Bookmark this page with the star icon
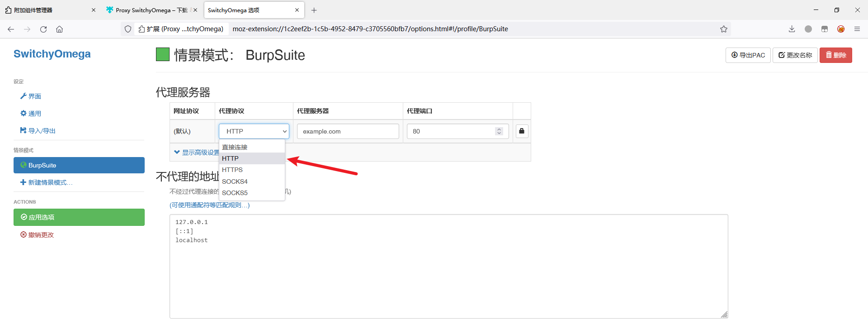The height and width of the screenshot is (320, 868). click(724, 29)
